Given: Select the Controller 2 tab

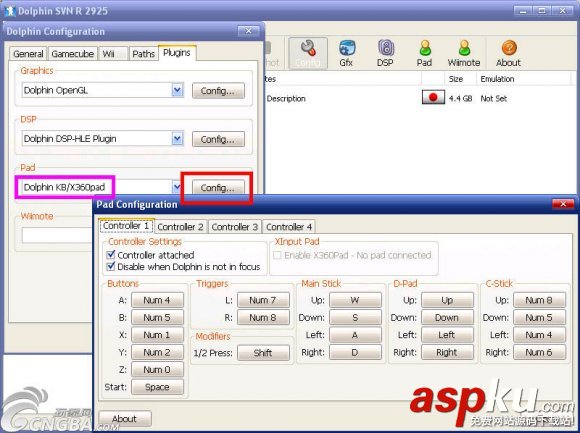Looking at the screenshot, I should pos(181,227).
